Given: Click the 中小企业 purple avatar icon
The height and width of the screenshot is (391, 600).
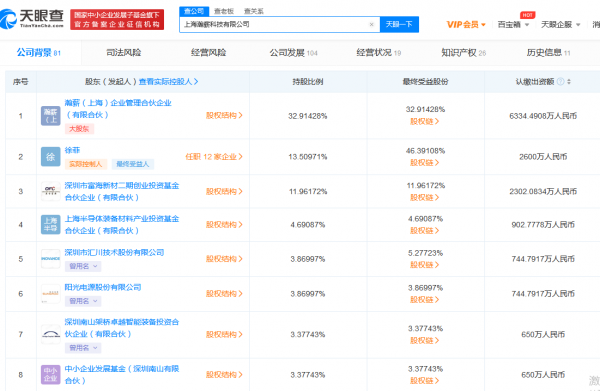Looking at the screenshot, I should (51, 375).
